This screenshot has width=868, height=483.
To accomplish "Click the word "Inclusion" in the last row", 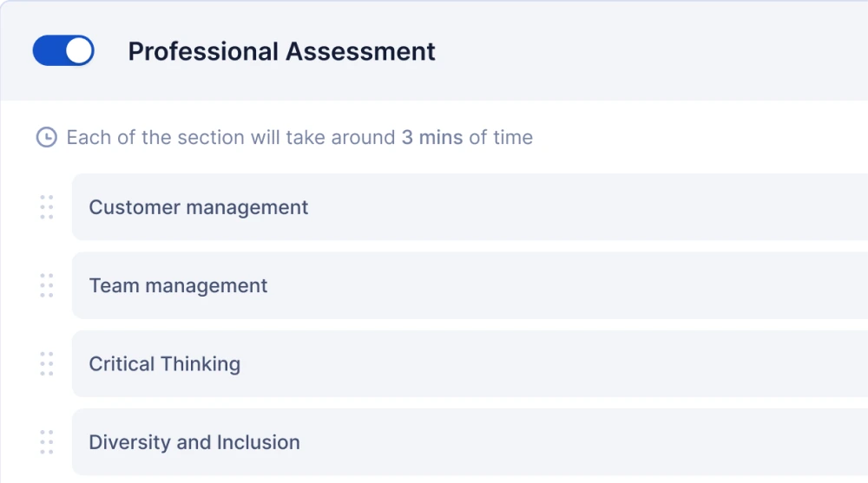I will [x=259, y=442].
